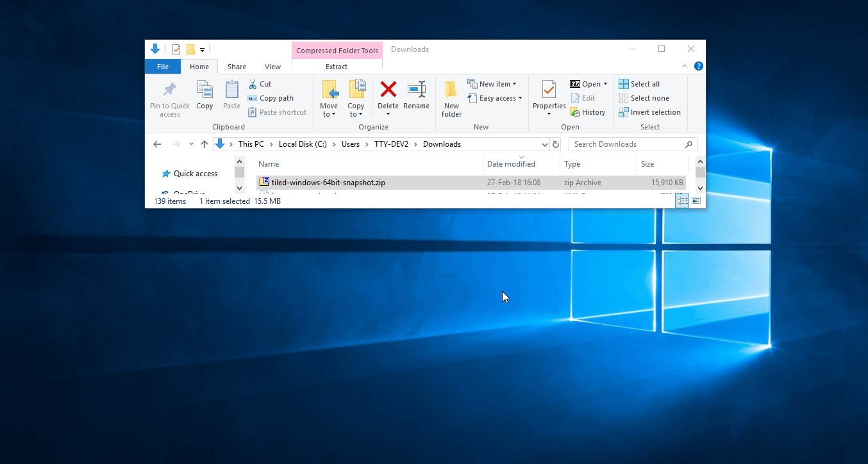
Task: Switch to Details view layout
Action: click(x=683, y=201)
